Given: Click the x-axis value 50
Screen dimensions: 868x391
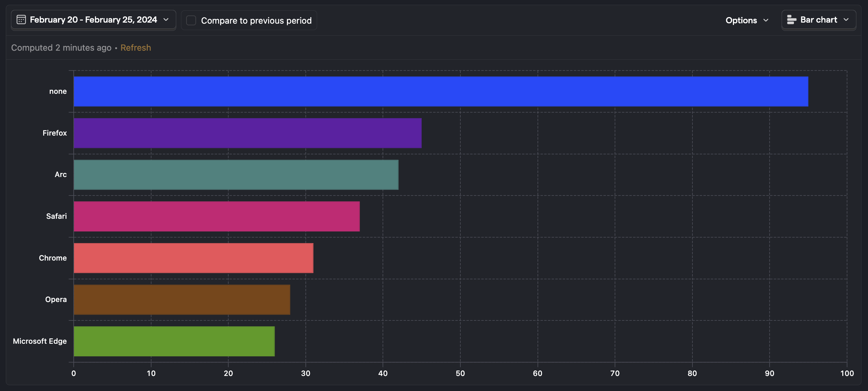Looking at the screenshot, I should [x=460, y=374].
